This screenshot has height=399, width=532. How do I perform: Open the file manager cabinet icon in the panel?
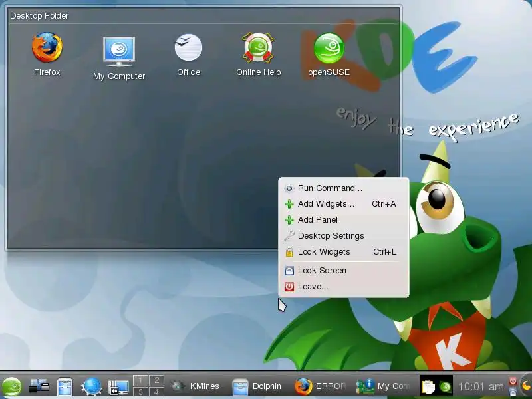click(x=65, y=387)
